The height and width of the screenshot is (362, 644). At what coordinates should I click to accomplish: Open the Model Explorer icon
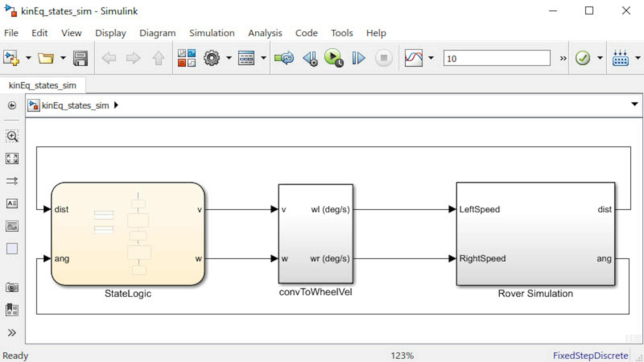(246, 58)
